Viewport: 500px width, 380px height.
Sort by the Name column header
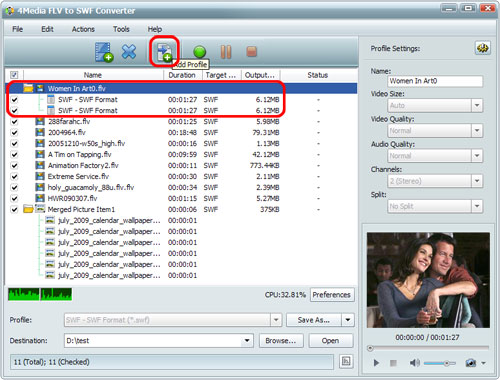pyautogui.click(x=93, y=75)
